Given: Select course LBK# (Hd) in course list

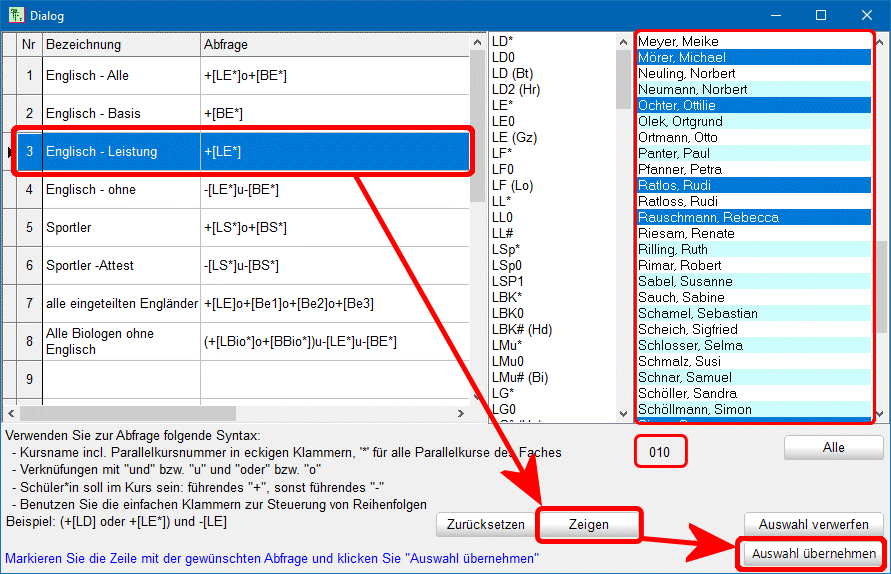Looking at the screenshot, I should click(523, 329).
